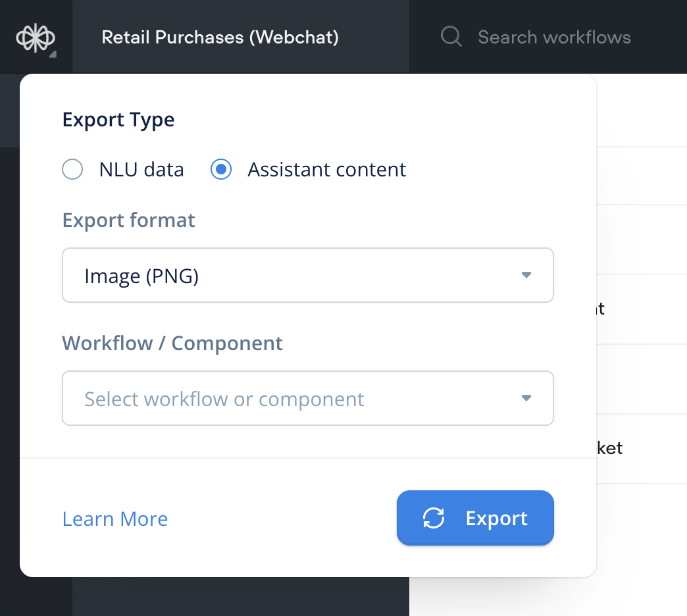
Task: Click the Export format label text
Action: [128, 220]
